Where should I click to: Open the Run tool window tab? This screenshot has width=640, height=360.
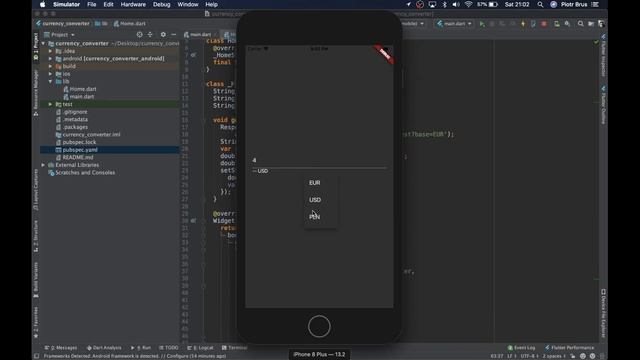(x=141, y=348)
